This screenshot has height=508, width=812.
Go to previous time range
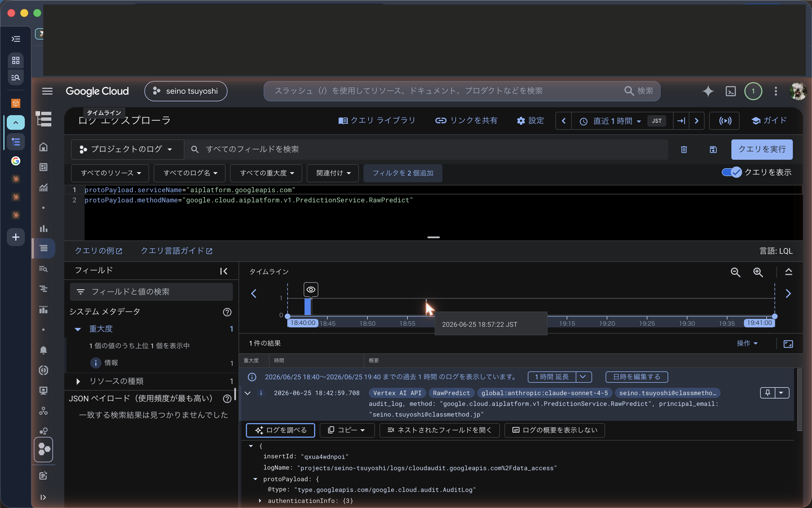[x=564, y=121]
